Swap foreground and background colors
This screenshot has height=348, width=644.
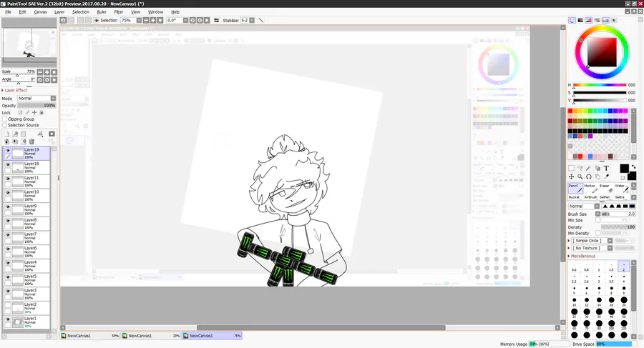coord(633,166)
